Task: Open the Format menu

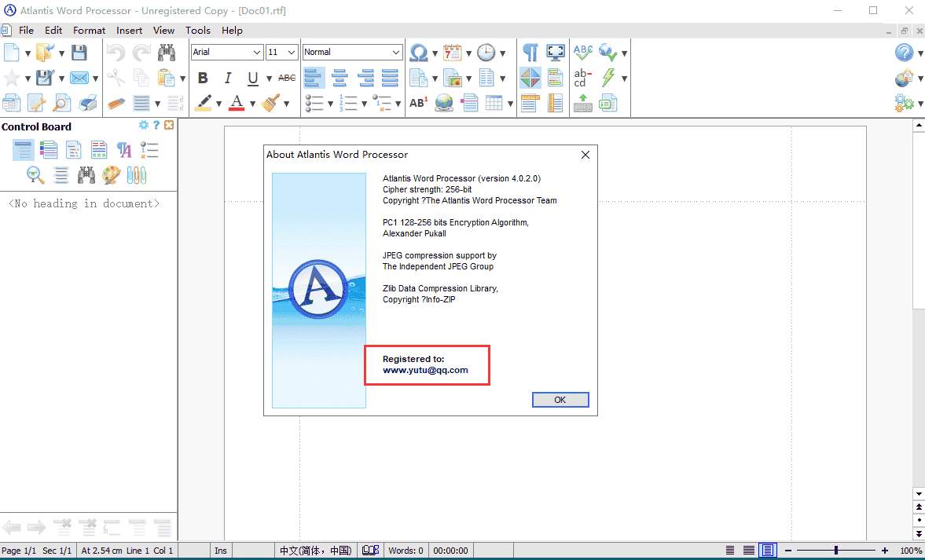Action: coord(89,31)
